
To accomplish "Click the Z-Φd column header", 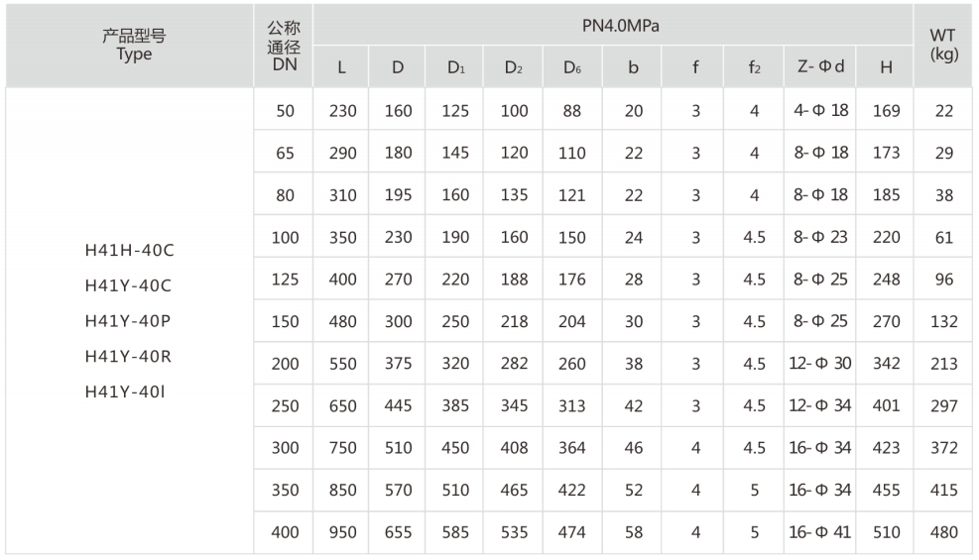I will pyautogui.click(x=819, y=66).
